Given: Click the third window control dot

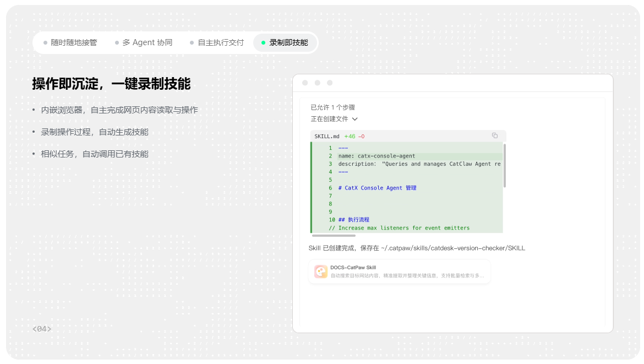Looking at the screenshot, I should [x=329, y=83].
